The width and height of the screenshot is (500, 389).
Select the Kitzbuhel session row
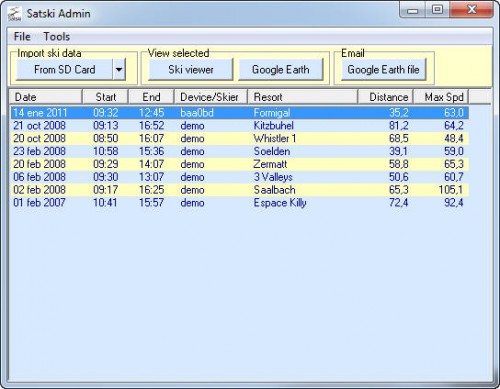tap(240, 126)
